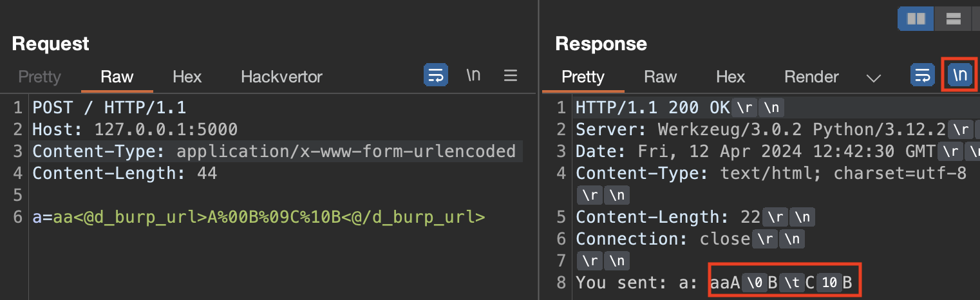980x300 pixels.
Task: Open the Request Hex tab
Action: click(187, 77)
